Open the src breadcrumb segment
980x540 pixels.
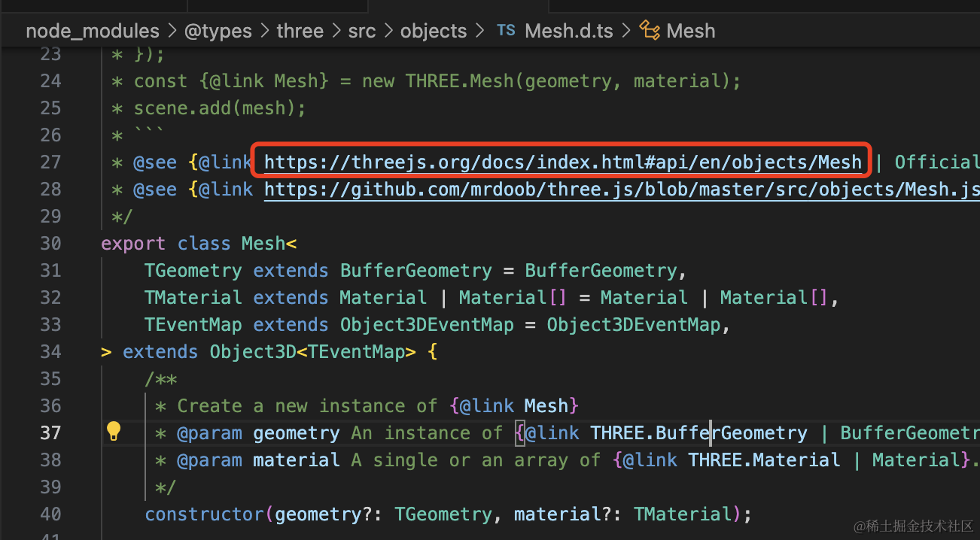[361, 31]
